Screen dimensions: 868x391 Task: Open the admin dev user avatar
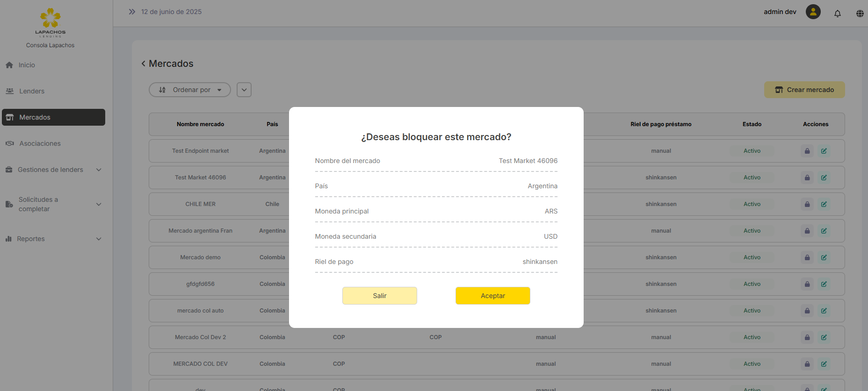point(813,12)
